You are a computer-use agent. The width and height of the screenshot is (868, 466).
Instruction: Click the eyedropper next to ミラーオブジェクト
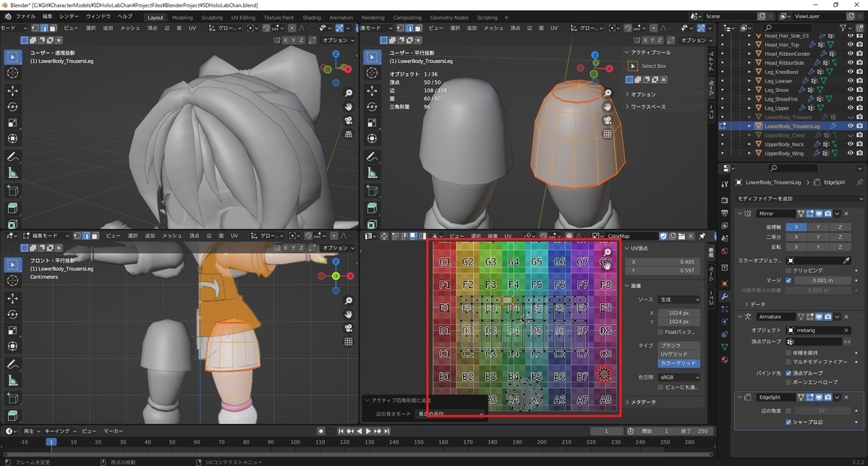846,260
